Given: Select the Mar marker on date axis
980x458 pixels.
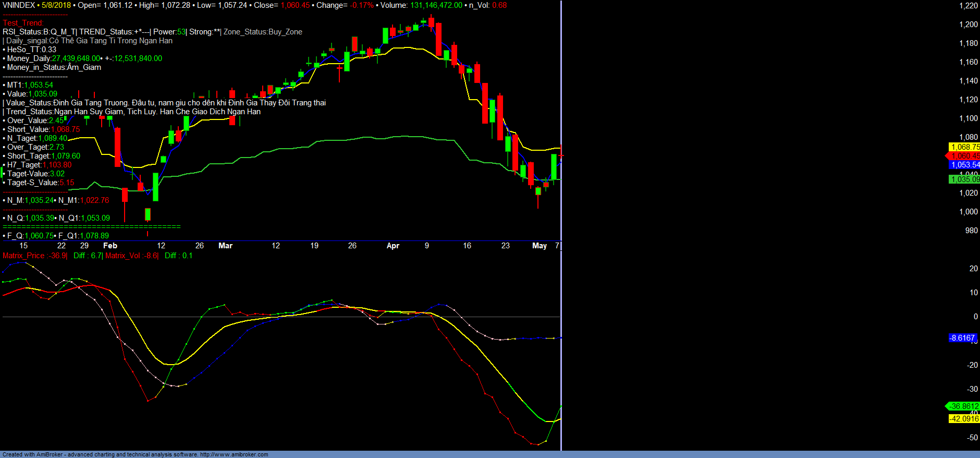Looking at the screenshot, I should point(225,246).
